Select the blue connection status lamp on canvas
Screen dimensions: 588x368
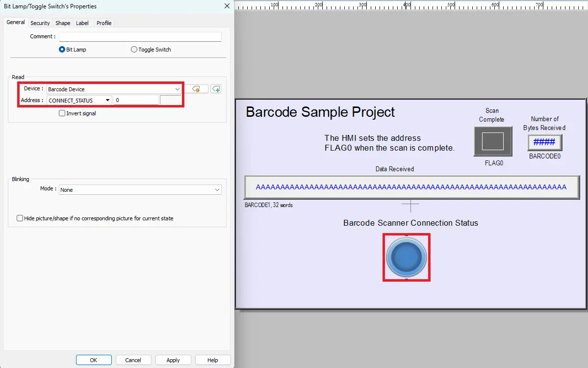pos(407,257)
